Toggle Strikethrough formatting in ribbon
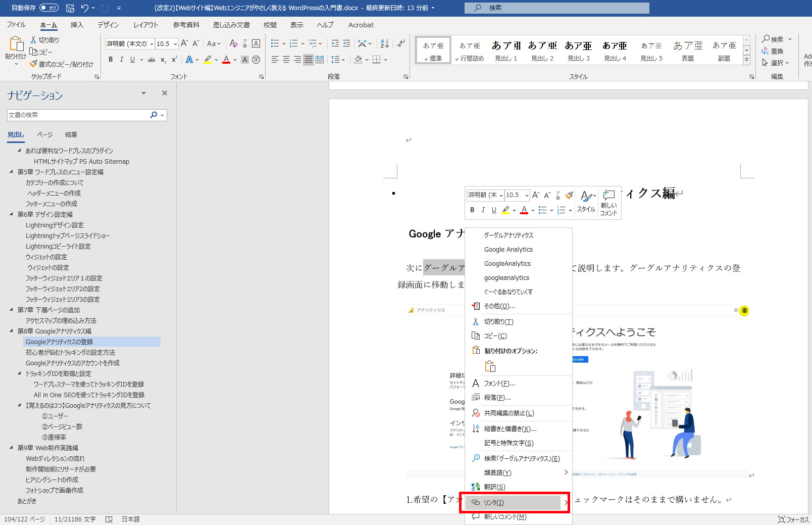Screen dimensions: 812x525 [151, 60]
